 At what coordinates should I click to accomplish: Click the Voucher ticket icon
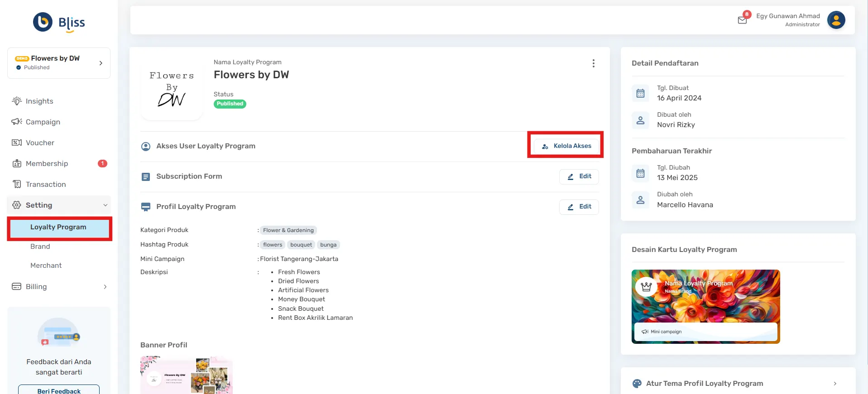(17, 142)
